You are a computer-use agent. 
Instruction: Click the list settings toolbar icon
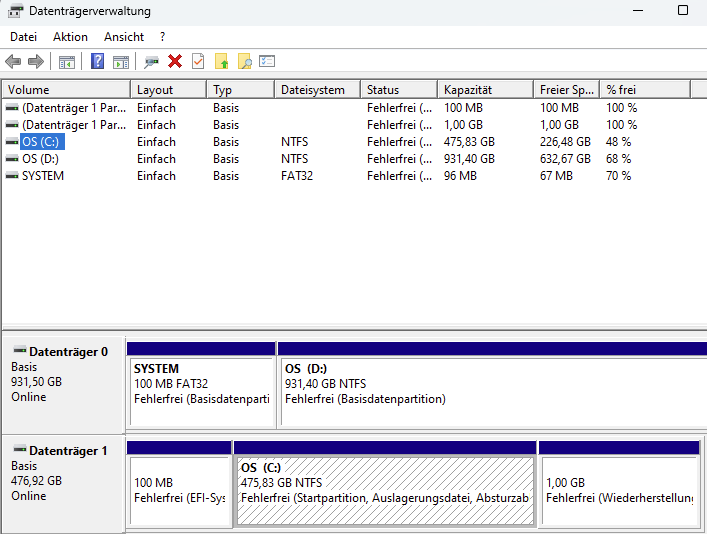267,61
